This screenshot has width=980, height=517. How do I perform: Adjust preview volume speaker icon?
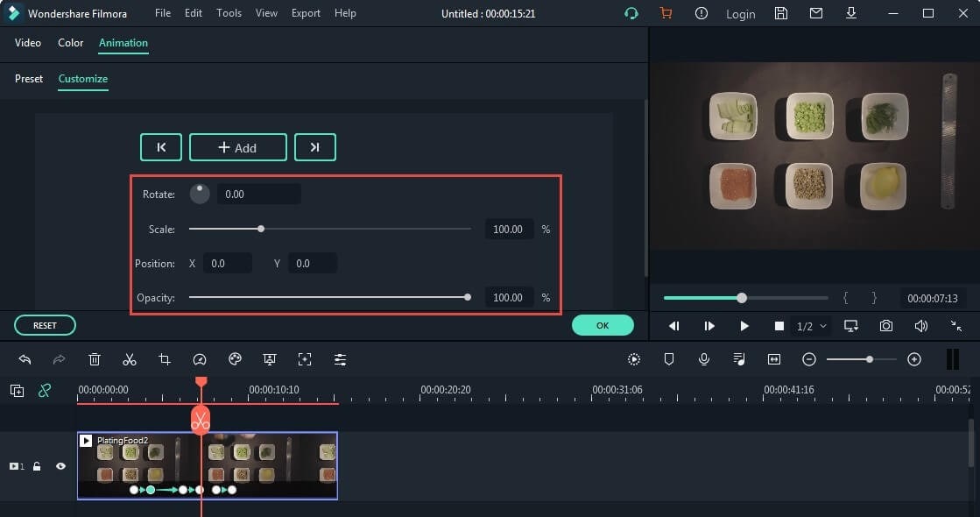click(x=920, y=326)
